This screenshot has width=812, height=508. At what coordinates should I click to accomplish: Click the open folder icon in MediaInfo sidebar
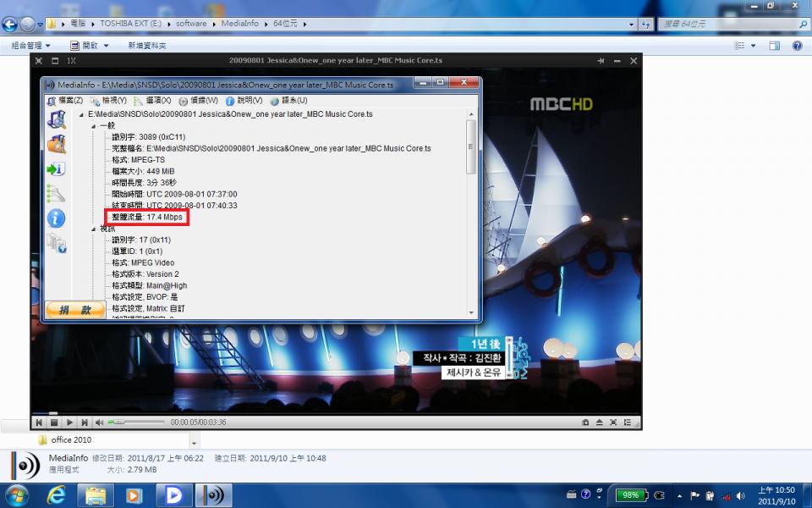(x=57, y=144)
